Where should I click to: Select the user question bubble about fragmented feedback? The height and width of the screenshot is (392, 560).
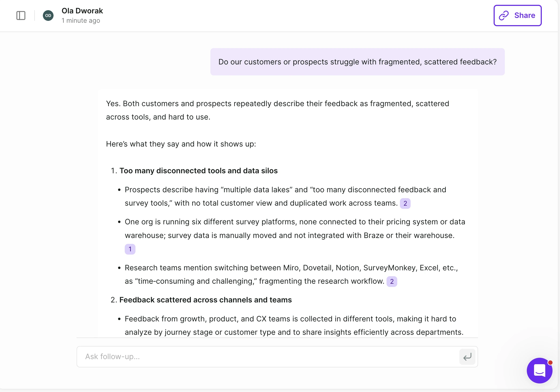point(357,62)
